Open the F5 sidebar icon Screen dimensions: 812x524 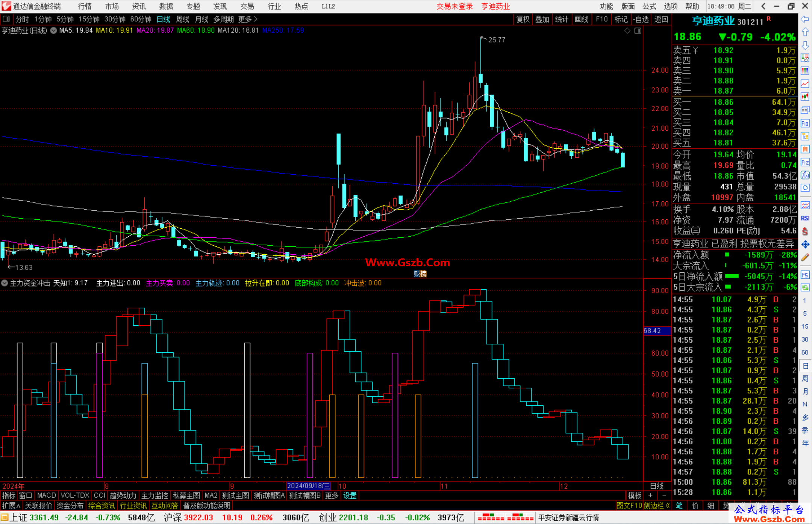pos(805,275)
